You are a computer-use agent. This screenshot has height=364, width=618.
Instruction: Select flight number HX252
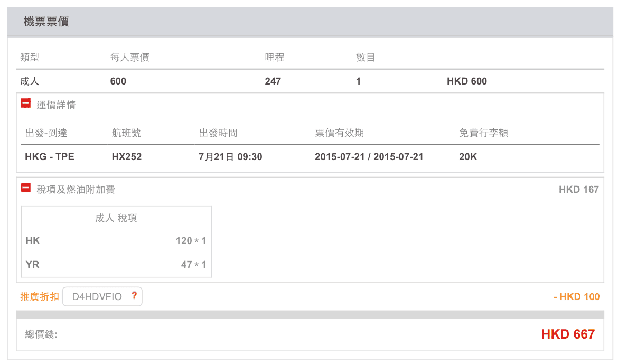(x=127, y=157)
